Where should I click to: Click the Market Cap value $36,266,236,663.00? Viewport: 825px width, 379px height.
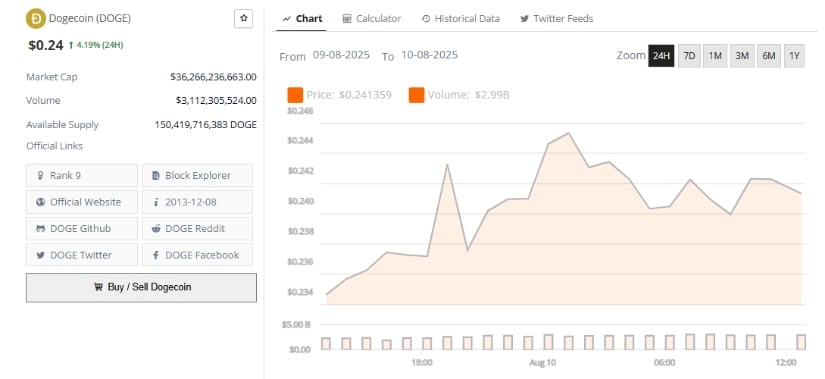click(x=214, y=77)
